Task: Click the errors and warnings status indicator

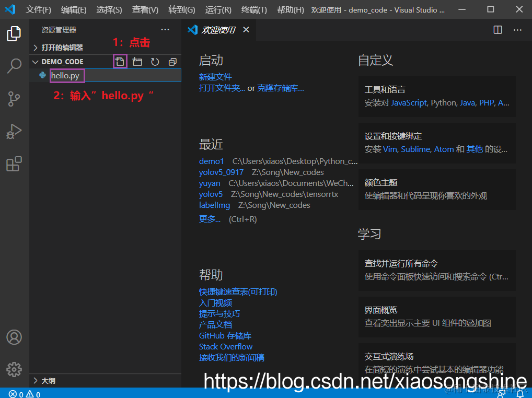Action: 25,394
